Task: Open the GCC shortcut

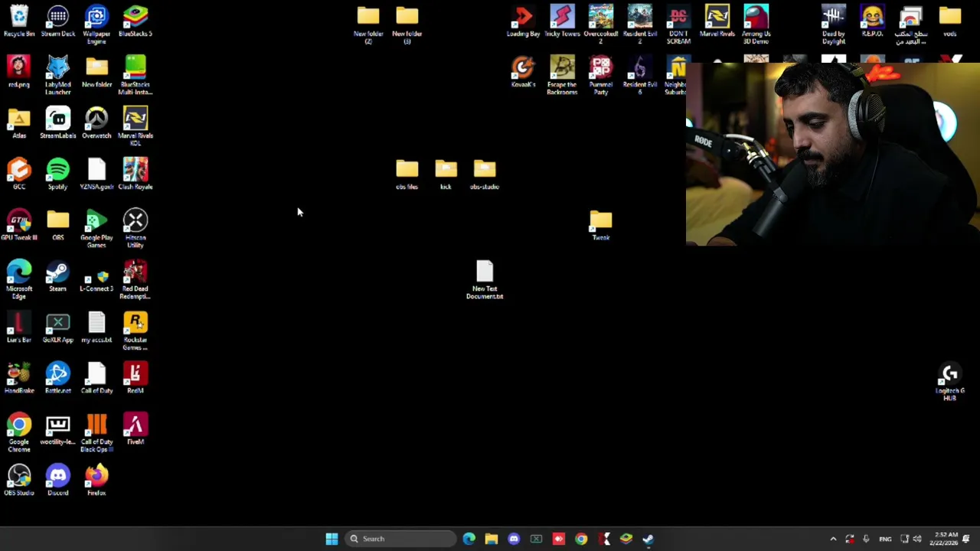Action: [x=19, y=174]
